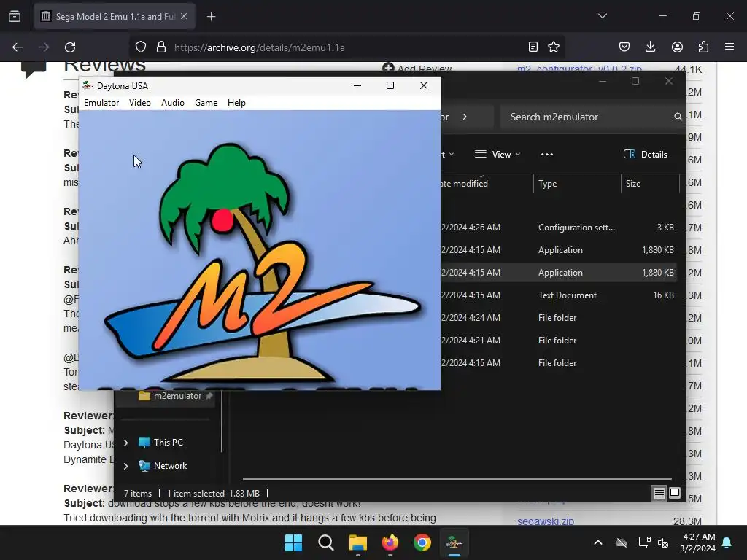
Task: Select the M2 emulator taskbar icon
Action: coord(454,542)
